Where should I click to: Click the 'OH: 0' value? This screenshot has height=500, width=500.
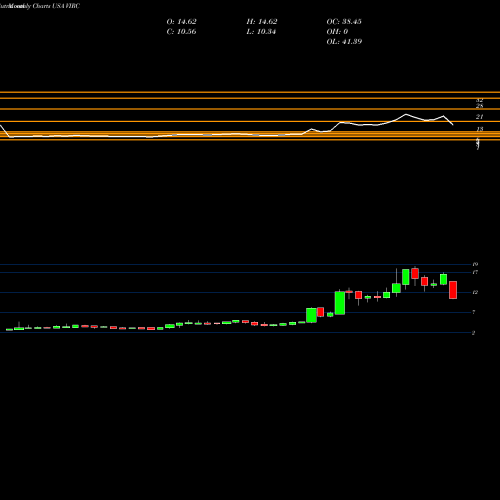(337, 32)
